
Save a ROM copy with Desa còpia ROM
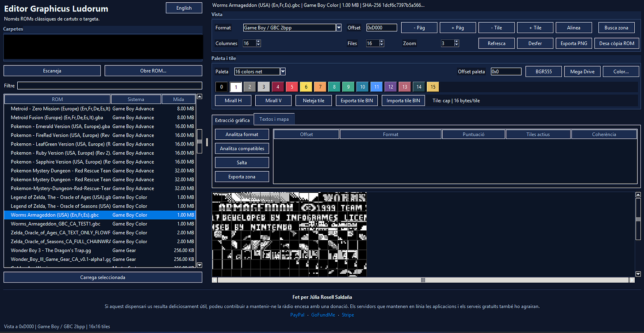tap(617, 43)
